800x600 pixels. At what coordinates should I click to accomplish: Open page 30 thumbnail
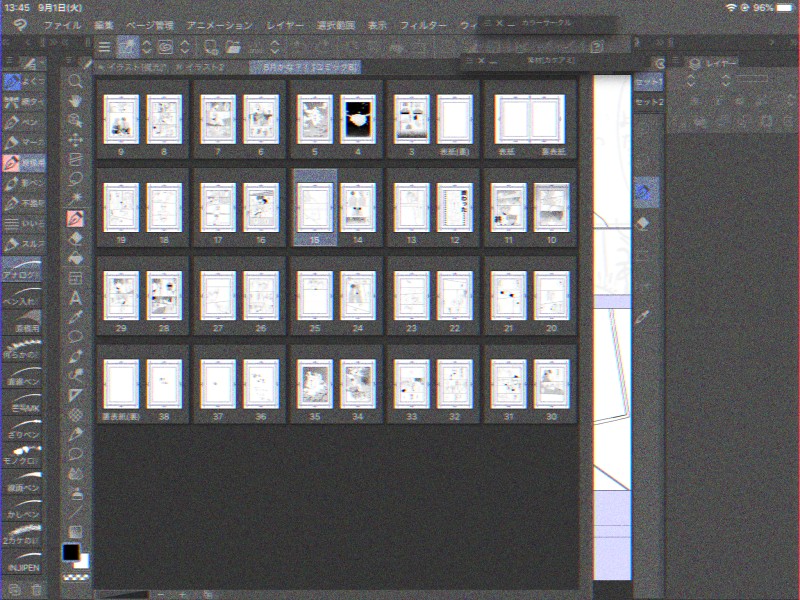(x=552, y=384)
